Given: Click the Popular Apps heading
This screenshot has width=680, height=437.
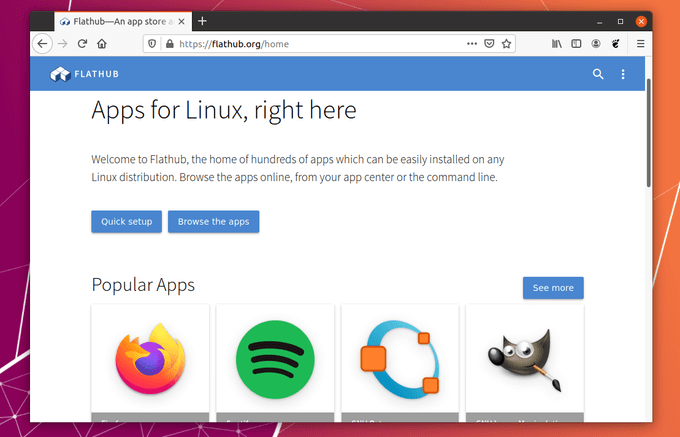Looking at the screenshot, I should [x=143, y=285].
